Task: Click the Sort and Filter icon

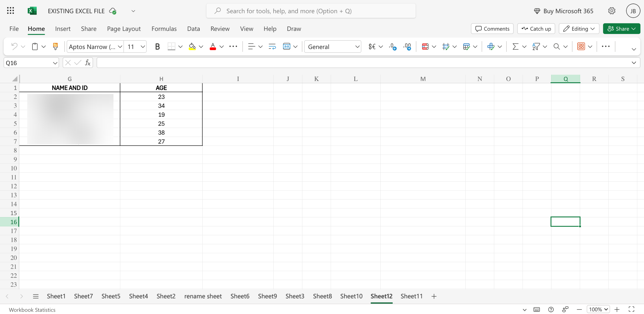Action: pos(536,47)
